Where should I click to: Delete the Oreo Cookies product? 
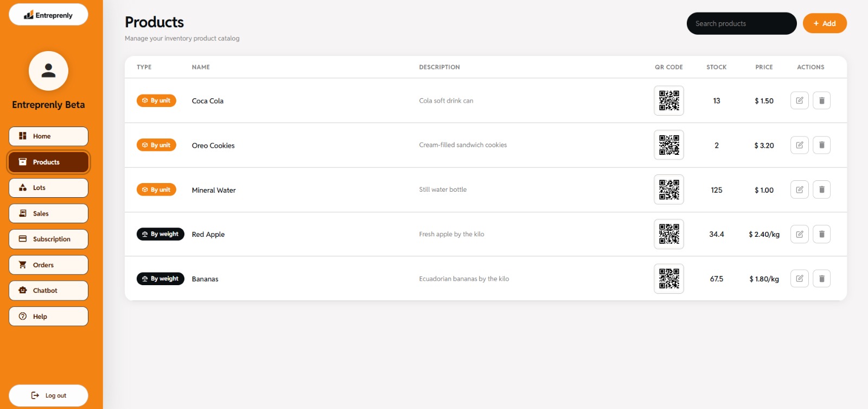pyautogui.click(x=822, y=145)
